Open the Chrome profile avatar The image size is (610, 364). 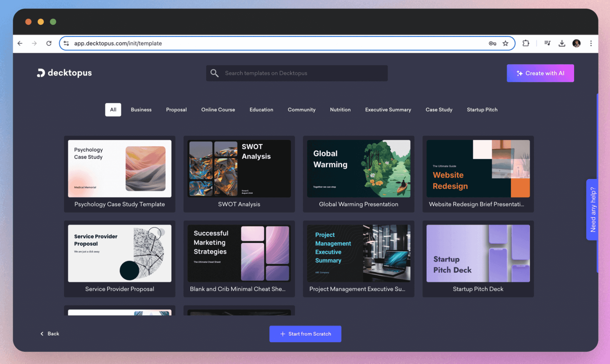tap(576, 43)
